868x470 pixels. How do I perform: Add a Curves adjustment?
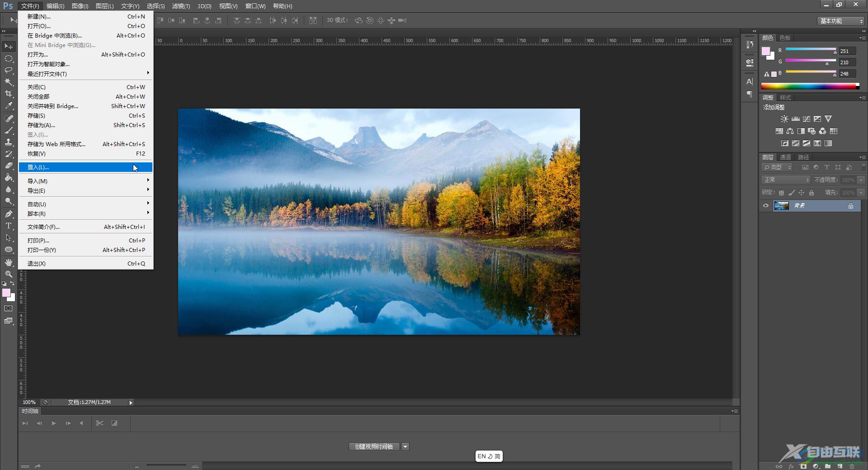point(806,119)
